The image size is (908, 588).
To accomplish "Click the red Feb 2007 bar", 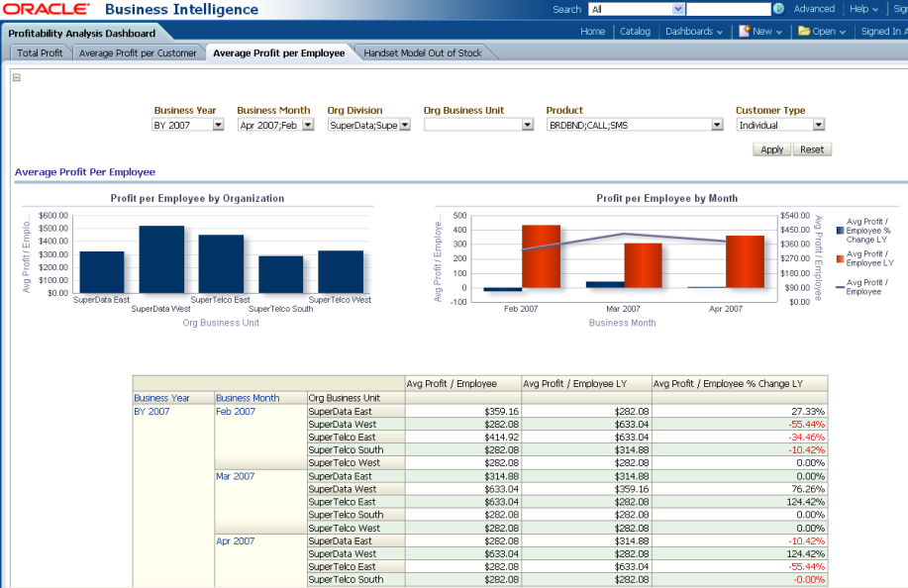I will click(541, 256).
